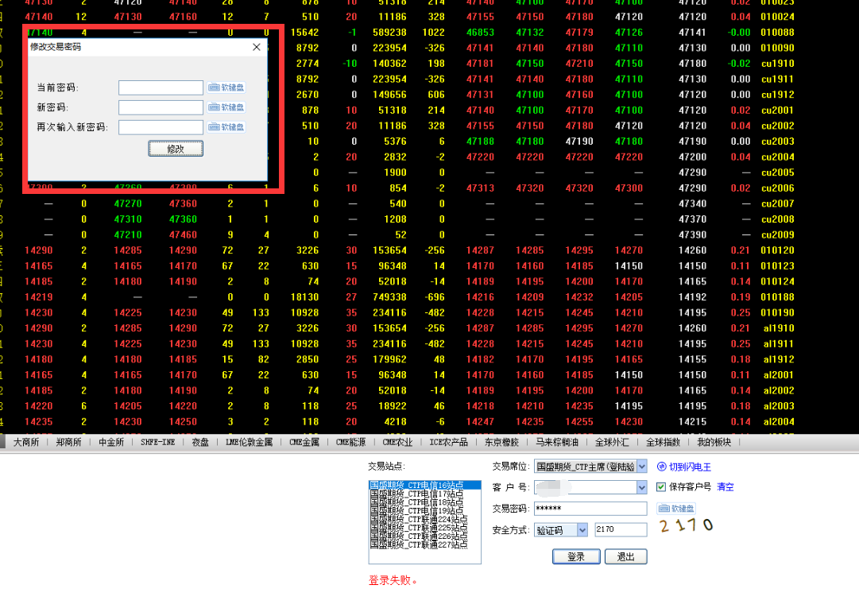Click the 2170 captcha image
The width and height of the screenshot is (859, 616).
[x=686, y=525]
